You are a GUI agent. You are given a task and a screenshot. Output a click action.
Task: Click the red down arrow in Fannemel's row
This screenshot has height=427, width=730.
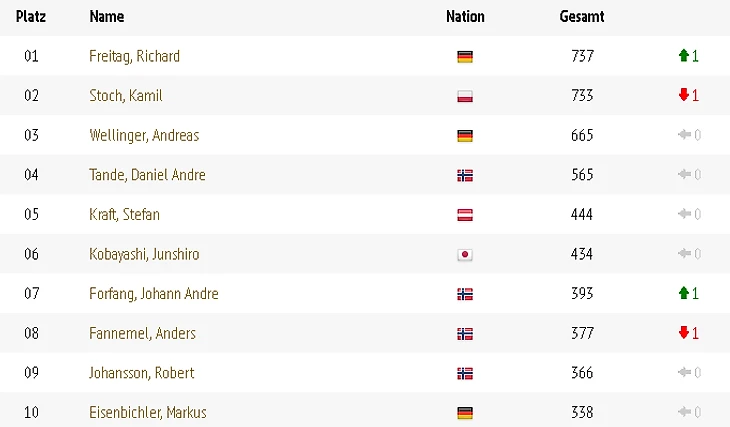click(x=684, y=333)
